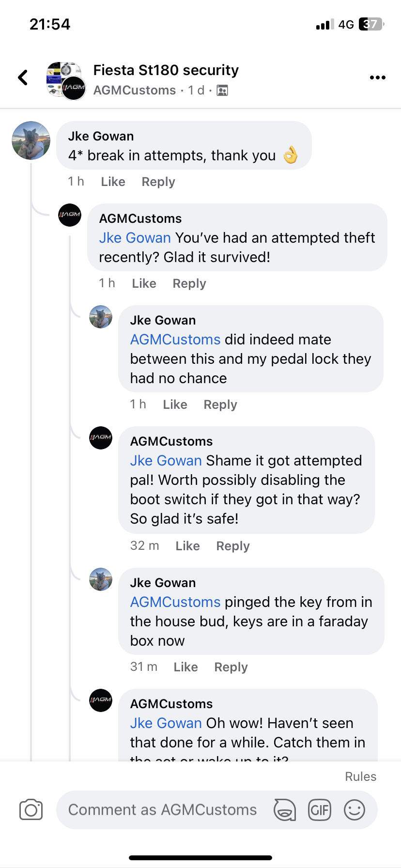Reply to the faraday box comment
The image size is (401, 868).
click(231, 667)
